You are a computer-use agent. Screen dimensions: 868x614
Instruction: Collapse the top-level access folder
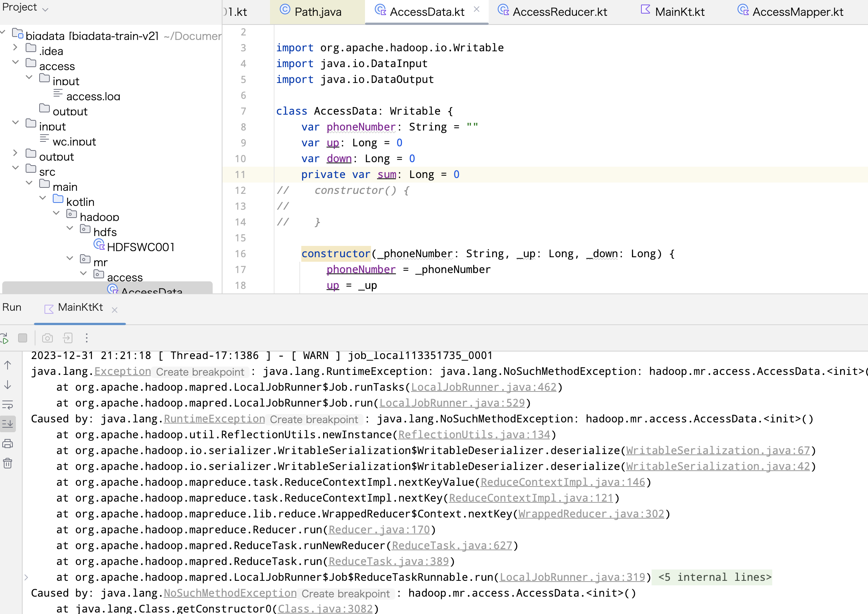tap(15, 62)
